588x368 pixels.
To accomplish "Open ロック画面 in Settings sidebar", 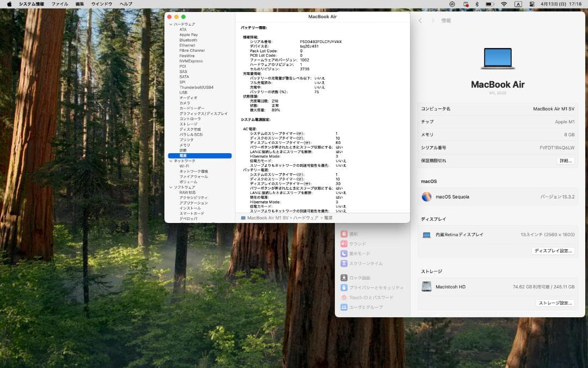I will pos(356,278).
